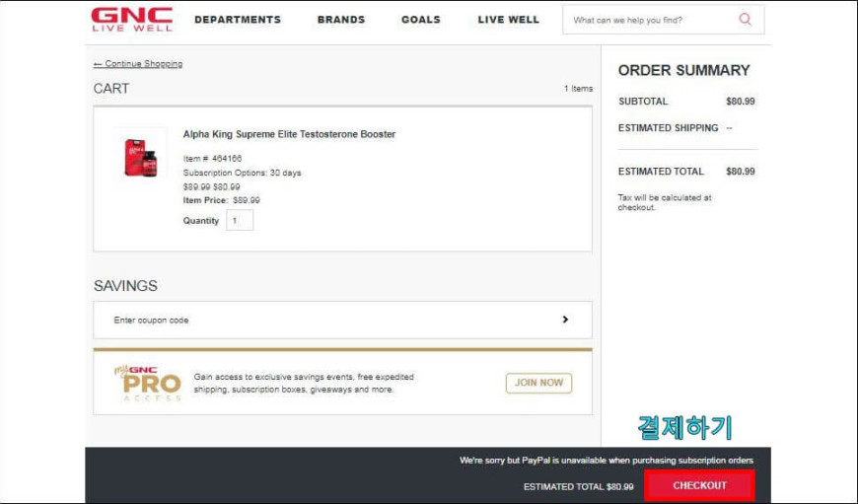The width and height of the screenshot is (858, 504).
Task: Click the coupon row chevron arrow
Action: (565, 320)
